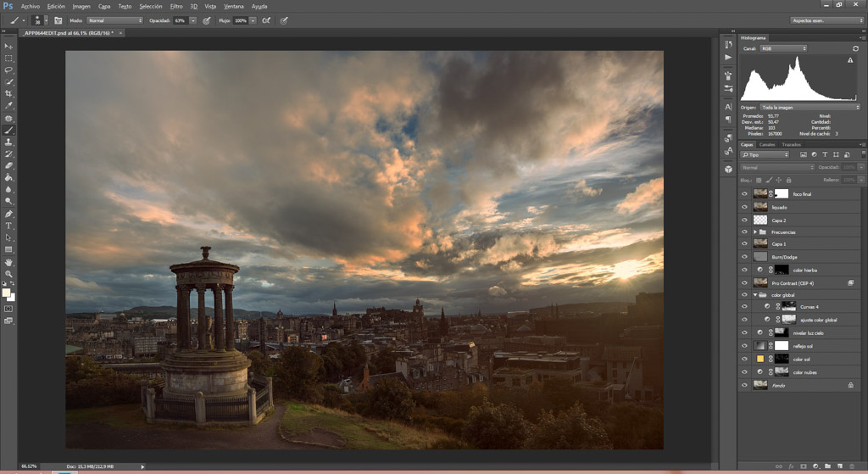This screenshot has width=868, height=474.
Task: Pick the Eyedropper tool
Action: point(8,106)
